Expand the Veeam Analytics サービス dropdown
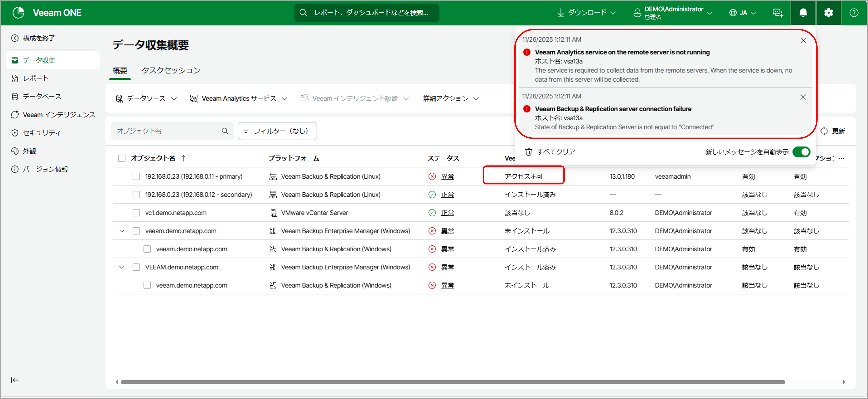868x399 pixels. coord(239,99)
